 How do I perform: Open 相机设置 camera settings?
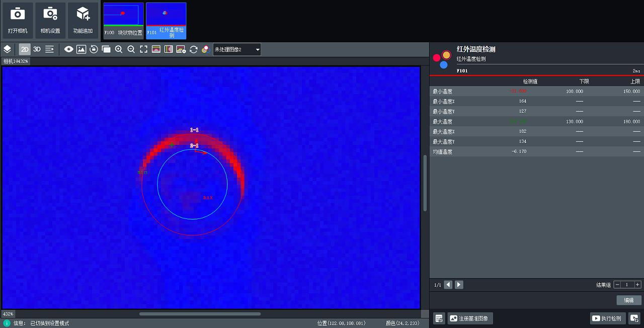[x=50, y=20]
